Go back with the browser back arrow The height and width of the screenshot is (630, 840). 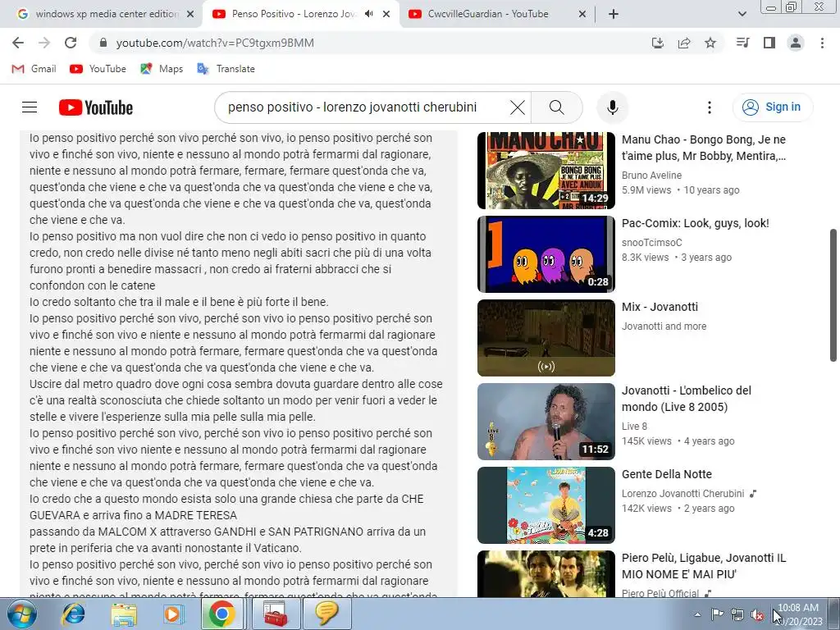[x=18, y=43]
